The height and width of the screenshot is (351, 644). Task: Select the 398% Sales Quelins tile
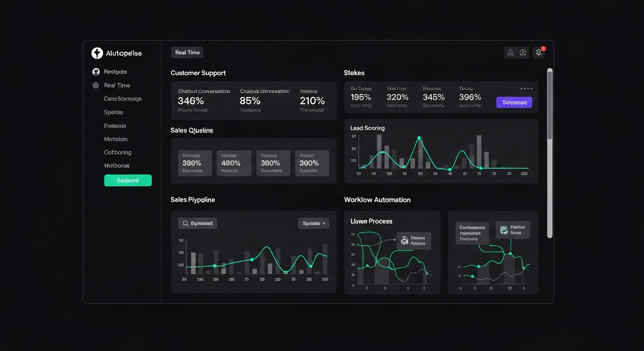[194, 163]
